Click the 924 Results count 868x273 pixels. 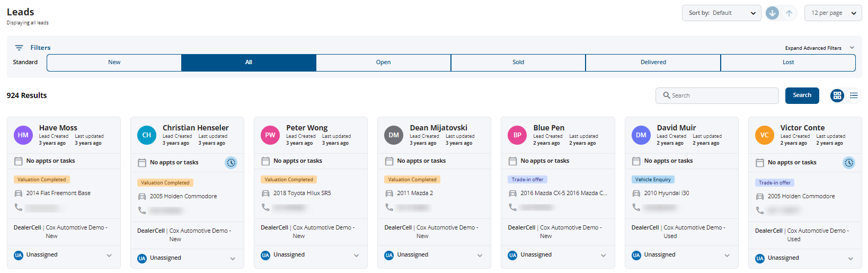(26, 95)
